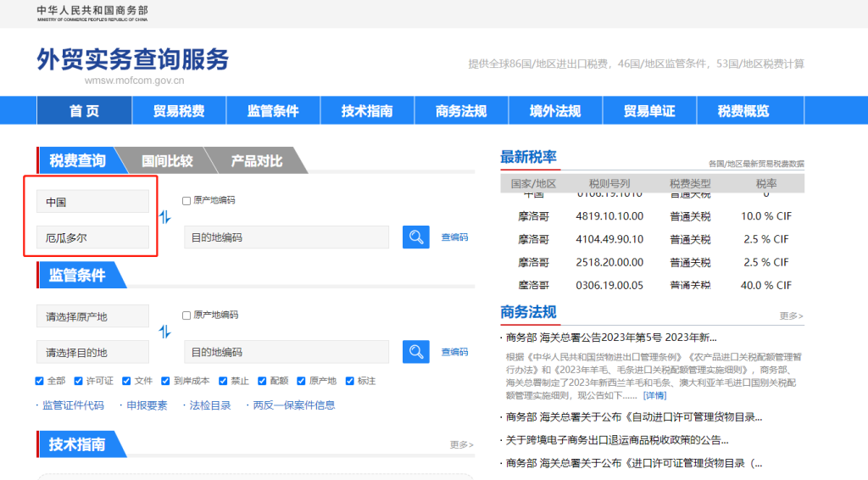
Task: Click 查编码 link in the tax fee query row
Action: 454,237
